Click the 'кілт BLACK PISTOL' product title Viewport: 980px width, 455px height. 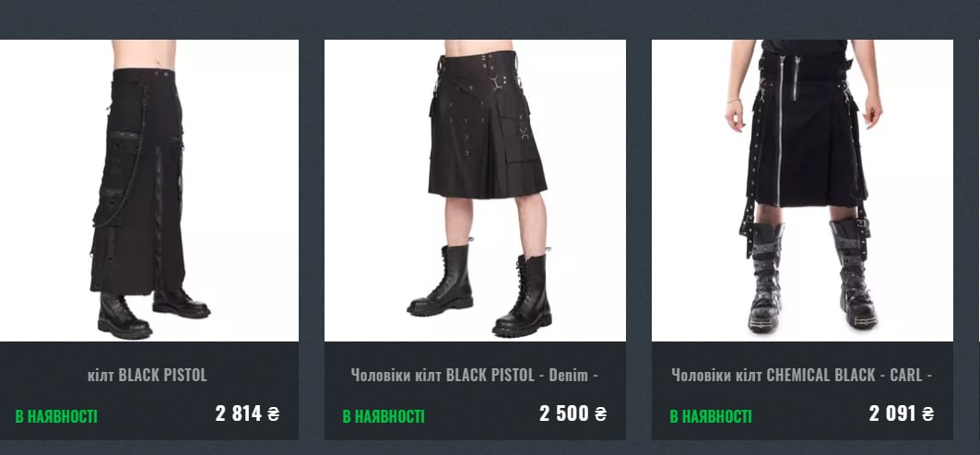tap(148, 376)
